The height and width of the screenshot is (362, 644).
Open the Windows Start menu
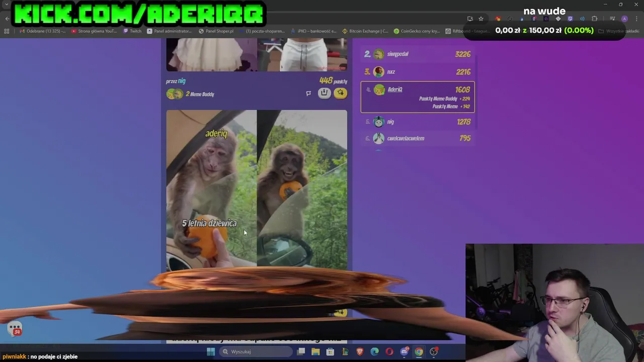coord(211,351)
